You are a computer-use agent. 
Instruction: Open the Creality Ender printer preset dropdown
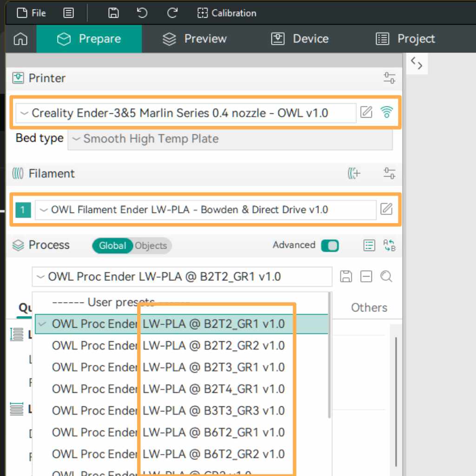(x=186, y=113)
